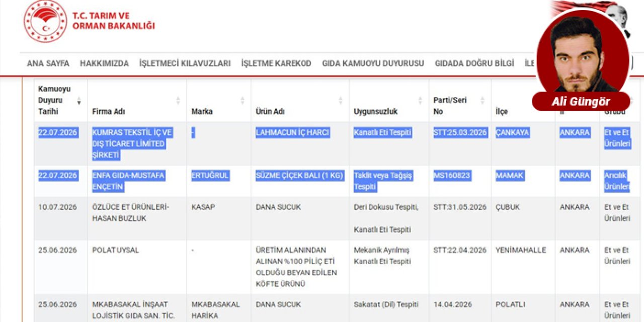Screen dimensions: 644x322
Task: Go to İŞLETMECİ KILAVUZLARI page
Action: [x=185, y=63]
